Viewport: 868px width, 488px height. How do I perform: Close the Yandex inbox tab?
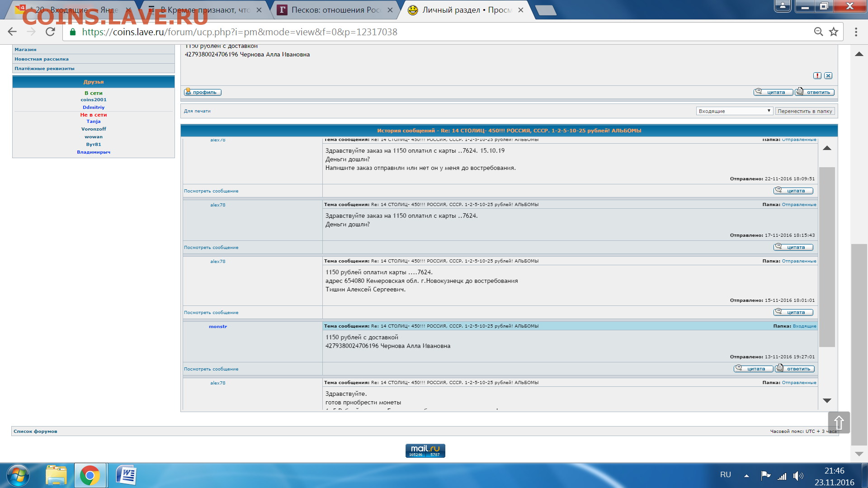(x=128, y=10)
